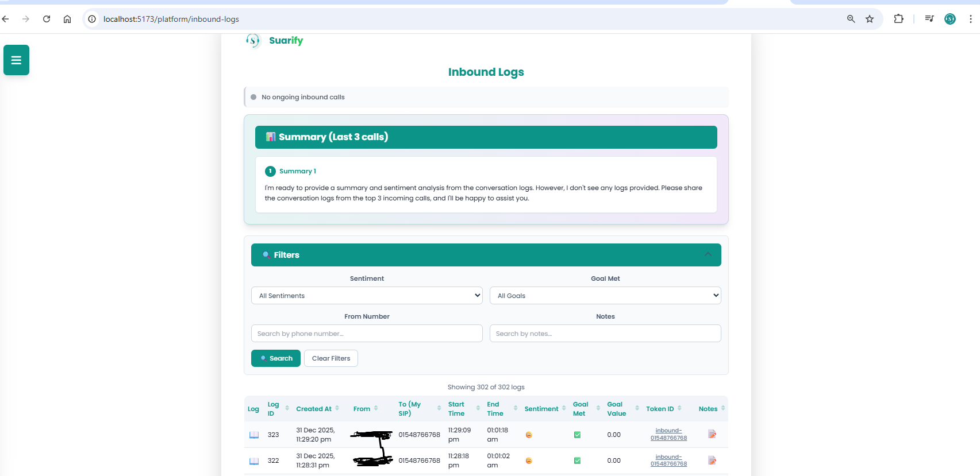Open the browser extensions puzzle icon
Viewport: 980px width, 476px height.
point(898,19)
